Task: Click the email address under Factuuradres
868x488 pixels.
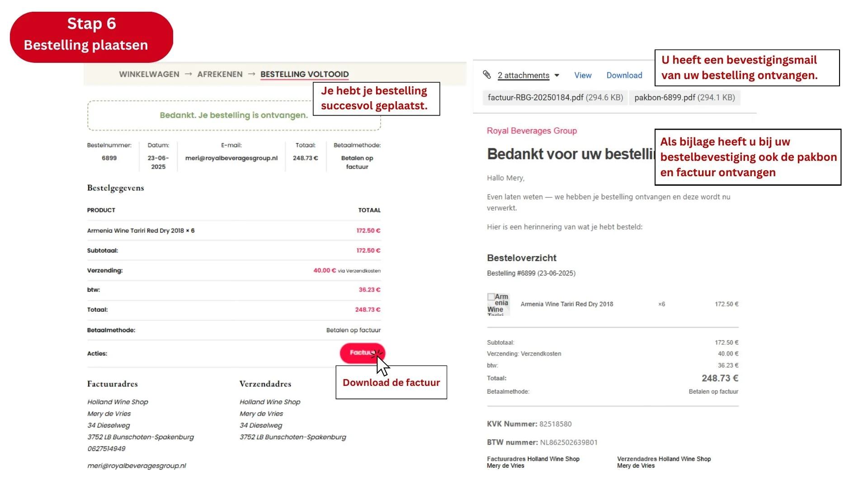Action: click(x=137, y=465)
